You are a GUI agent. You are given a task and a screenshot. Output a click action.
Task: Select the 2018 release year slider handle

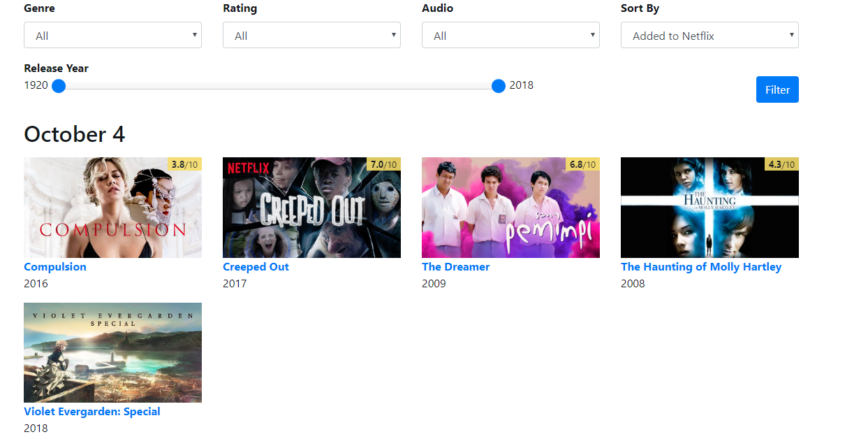498,86
